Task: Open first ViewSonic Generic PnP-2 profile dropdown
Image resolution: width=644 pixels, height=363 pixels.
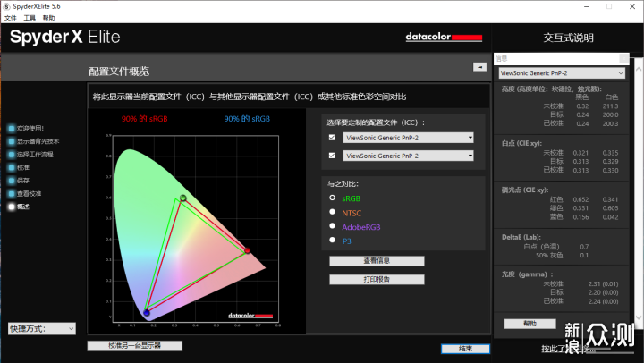Action: 408,138
